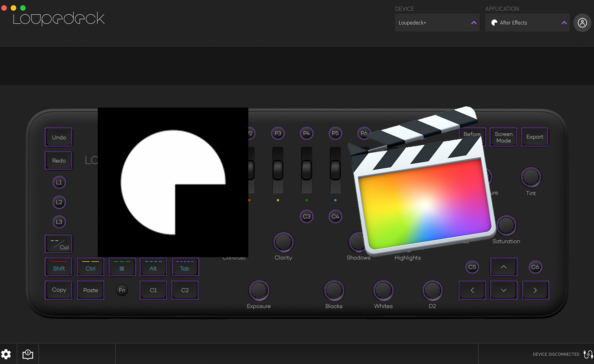Click the device disconnected USB icon

[587, 354]
